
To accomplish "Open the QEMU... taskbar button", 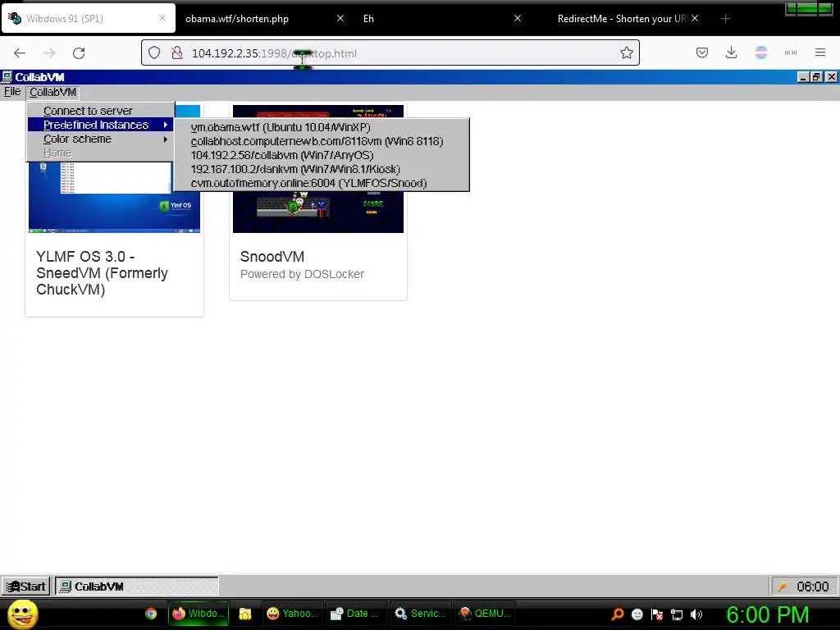I will click(x=485, y=614).
